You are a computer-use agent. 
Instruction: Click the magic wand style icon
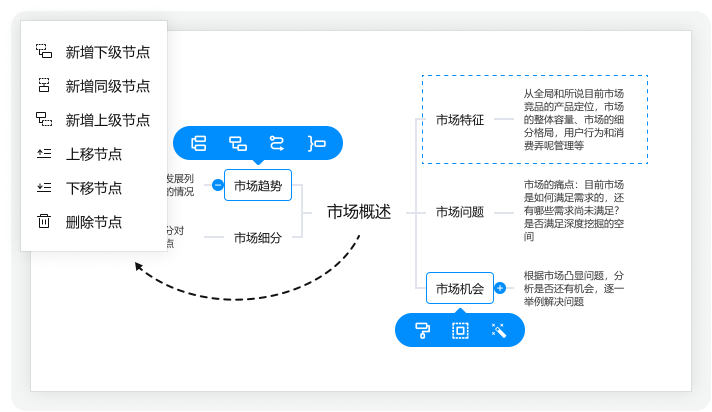click(499, 330)
